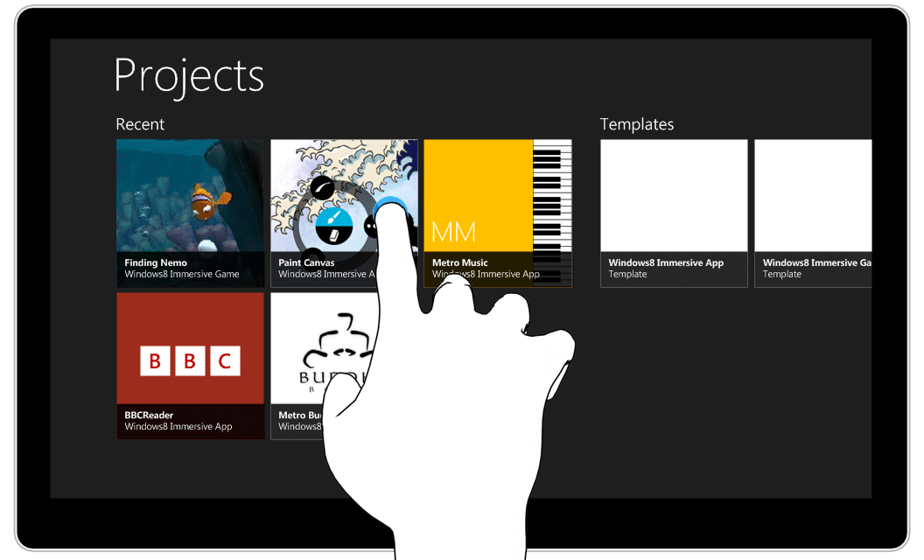The width and height of the screenshot is (924, 560).
Task: Open the Paint Canvas project label
Action: click(x=306, y=262)
